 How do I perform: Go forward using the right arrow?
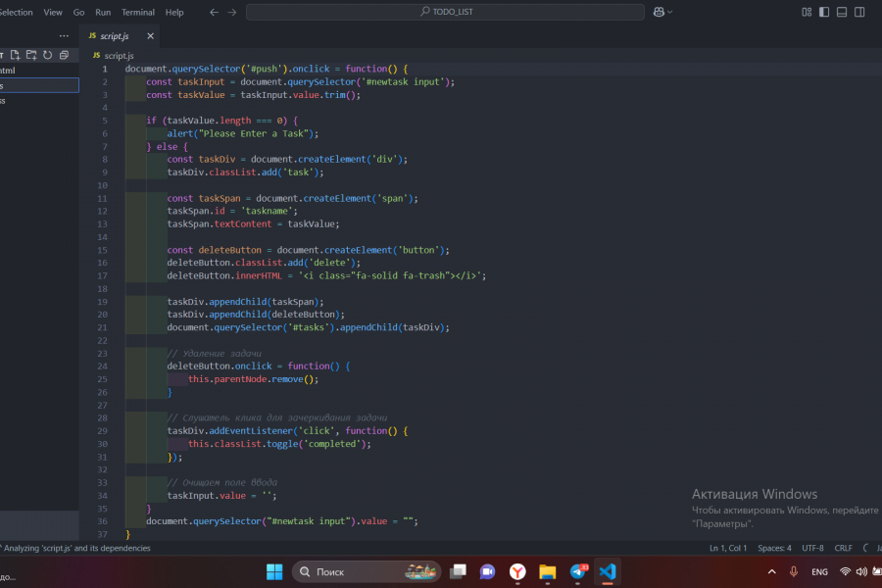[x=232, y=12]
